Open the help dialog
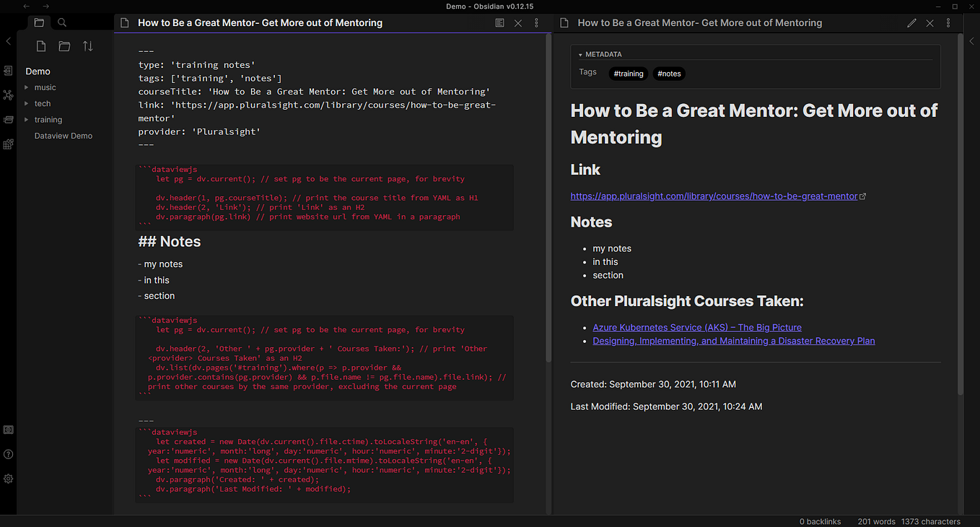This screenshot has height=527, width=980. pos(8,454)
